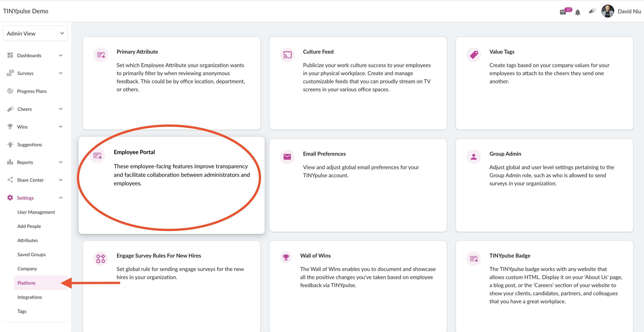Open David Niu profile avatar

point(608,11)
